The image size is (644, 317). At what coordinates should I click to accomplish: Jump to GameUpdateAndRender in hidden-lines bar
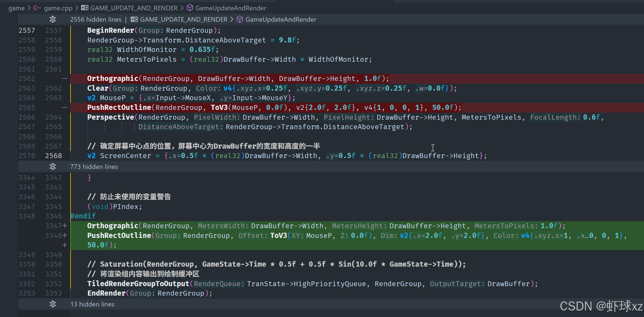[281, 19]
